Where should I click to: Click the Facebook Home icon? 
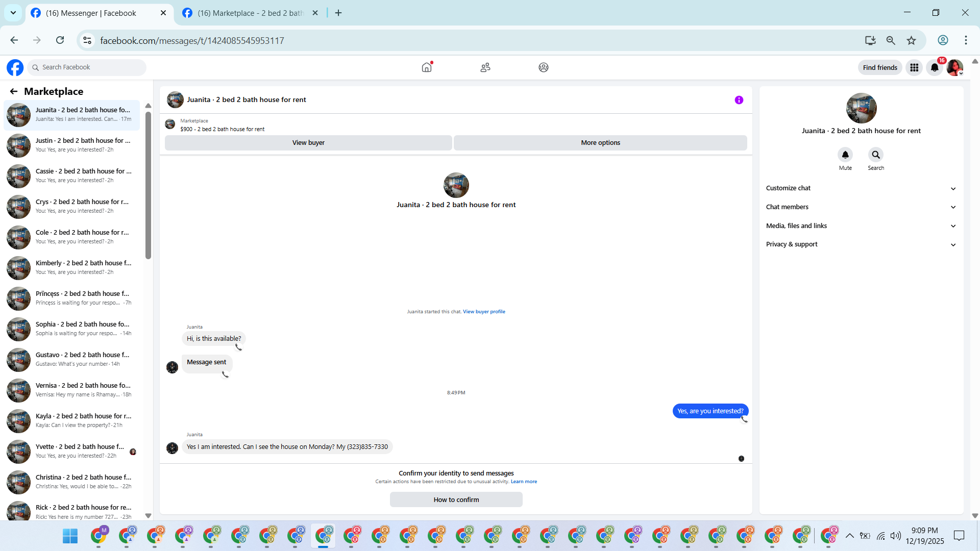click(x=427, y=67)
